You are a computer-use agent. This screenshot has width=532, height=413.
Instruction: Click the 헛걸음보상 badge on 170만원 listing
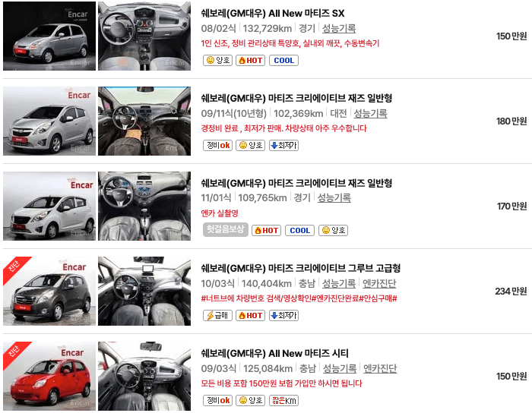pyautogui.click(x=226, y=230)
